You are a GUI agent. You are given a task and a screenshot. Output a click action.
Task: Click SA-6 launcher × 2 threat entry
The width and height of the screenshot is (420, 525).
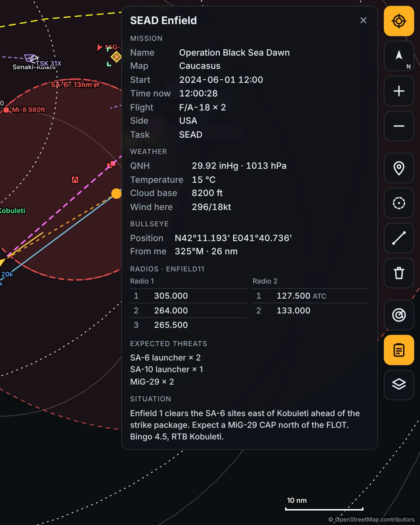[165, 357]
